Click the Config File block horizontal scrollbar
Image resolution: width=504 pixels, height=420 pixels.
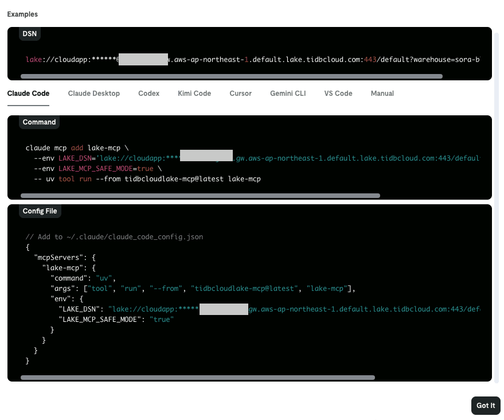tap(198, 378)
